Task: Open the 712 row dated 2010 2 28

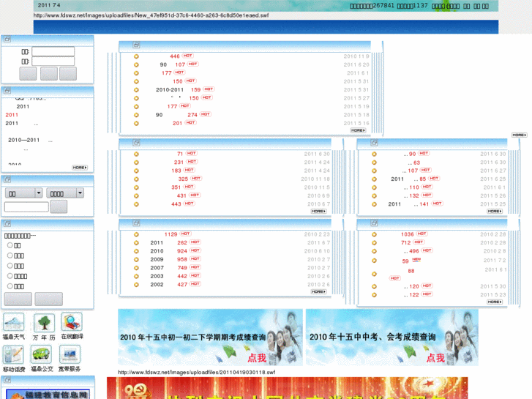Action: pyautogui.click(x=406, y=242)
